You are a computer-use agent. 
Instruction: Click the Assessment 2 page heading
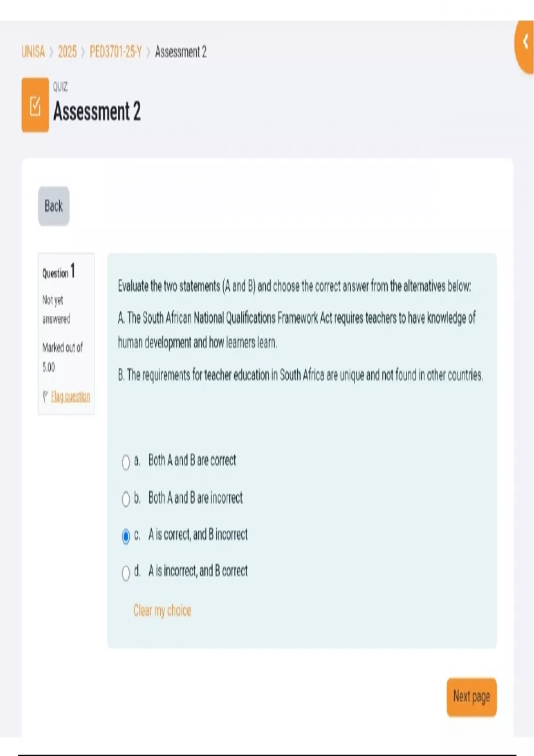tap(97, 111)
